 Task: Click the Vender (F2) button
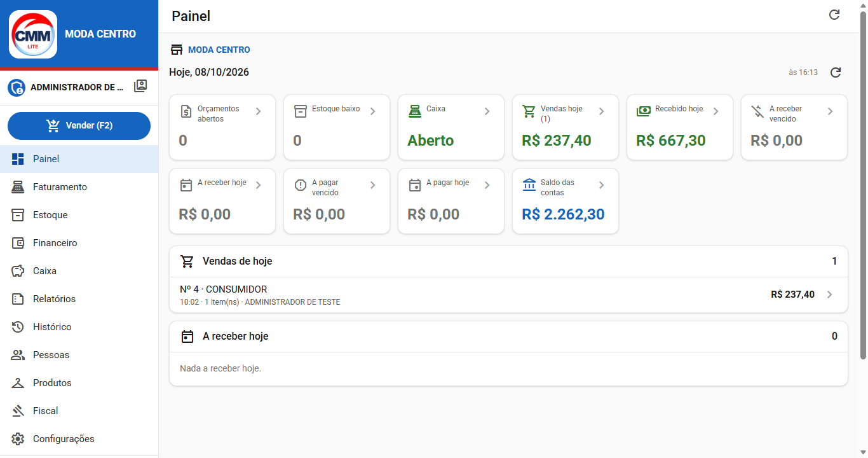coord(79,126)
